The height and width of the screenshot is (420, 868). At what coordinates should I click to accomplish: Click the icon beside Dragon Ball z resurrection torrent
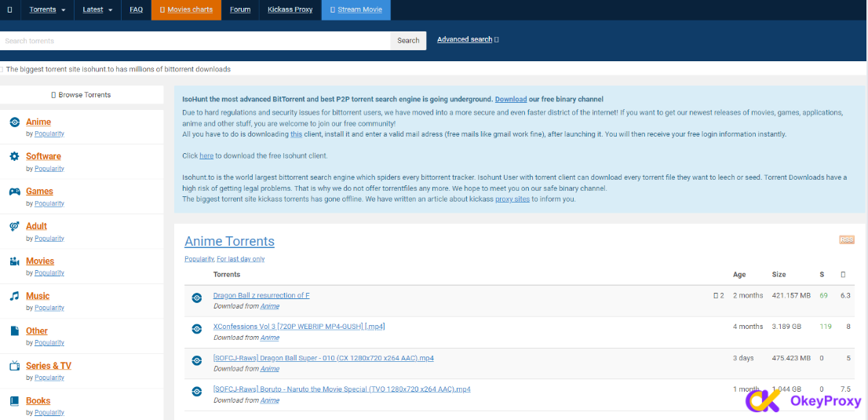pyautogui.click(x=197, y=298)
